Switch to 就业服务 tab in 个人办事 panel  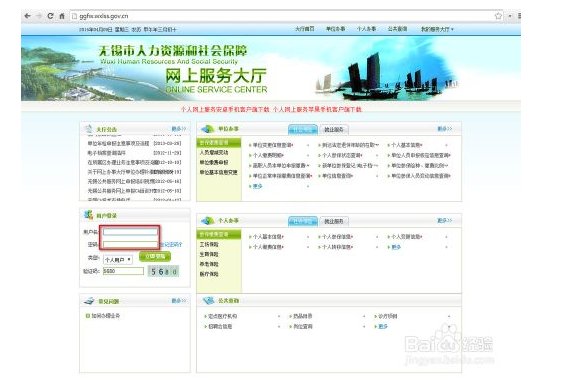tap(334, 221)
